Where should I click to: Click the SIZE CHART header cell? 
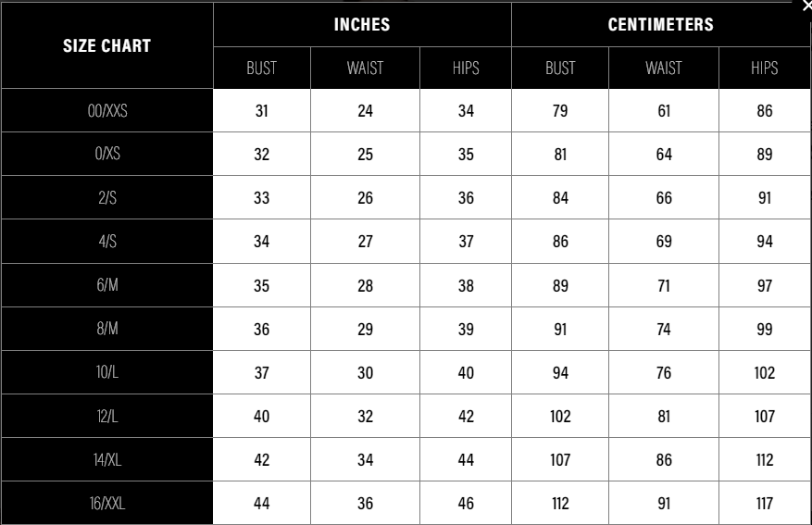[106, 45]
